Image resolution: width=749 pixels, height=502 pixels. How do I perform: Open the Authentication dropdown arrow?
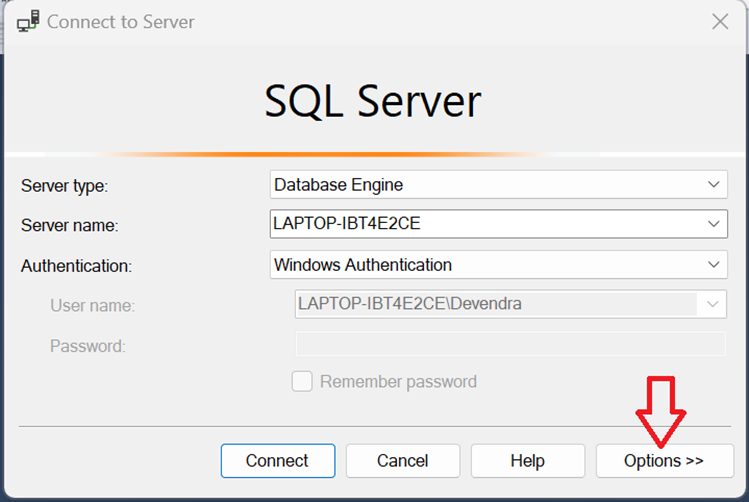point(714,265)
